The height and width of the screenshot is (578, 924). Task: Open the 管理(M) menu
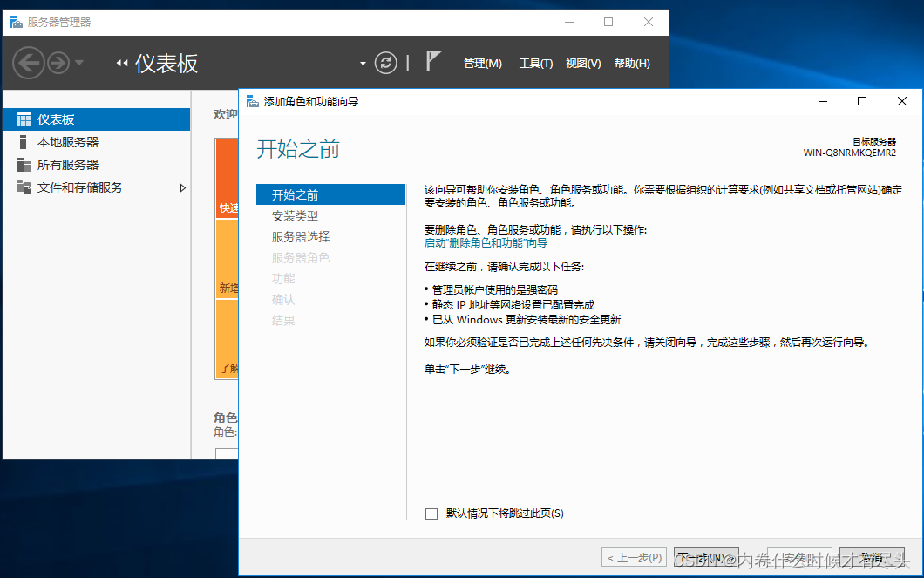483,63
